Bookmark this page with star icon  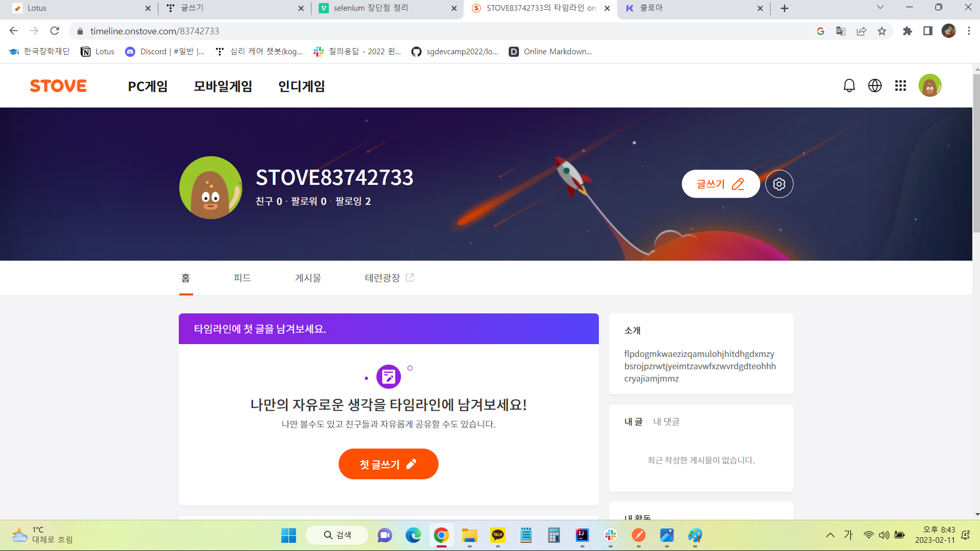(x=882, y=31)
